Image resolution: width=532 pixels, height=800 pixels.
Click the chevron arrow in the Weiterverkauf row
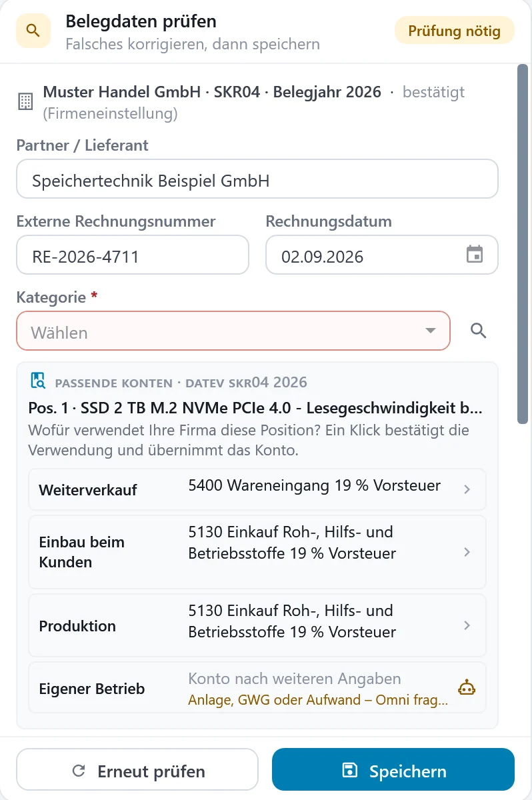pos(467,489)
